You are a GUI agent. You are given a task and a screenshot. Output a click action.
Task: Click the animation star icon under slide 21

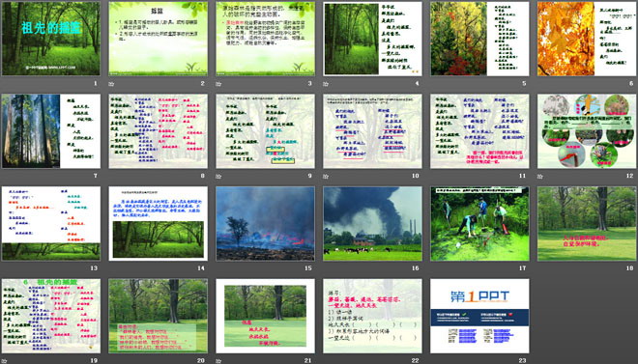(218, 361)
